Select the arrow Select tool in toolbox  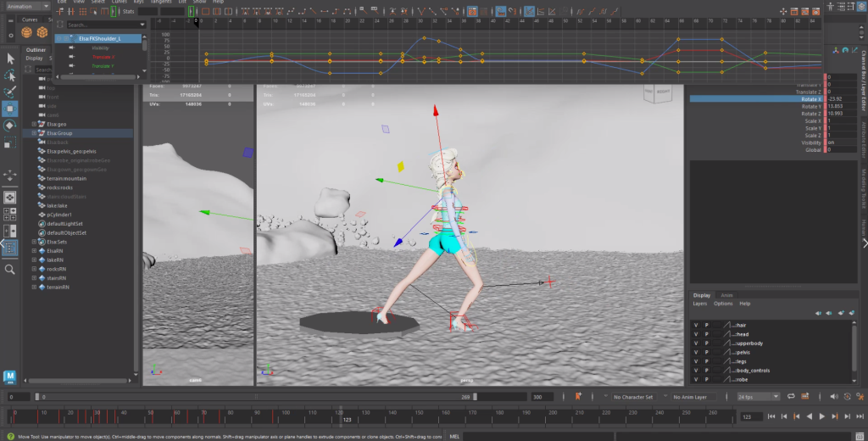coord(10,59)
